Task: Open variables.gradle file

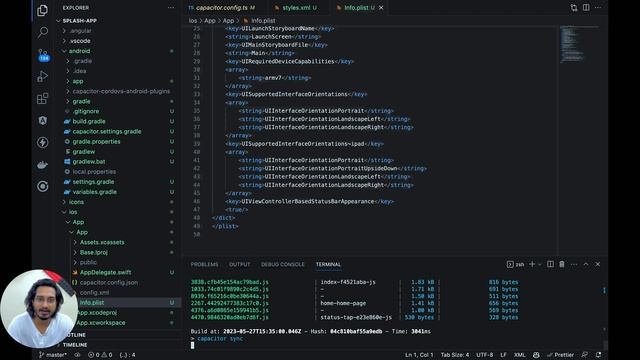Action: point(95,192)
